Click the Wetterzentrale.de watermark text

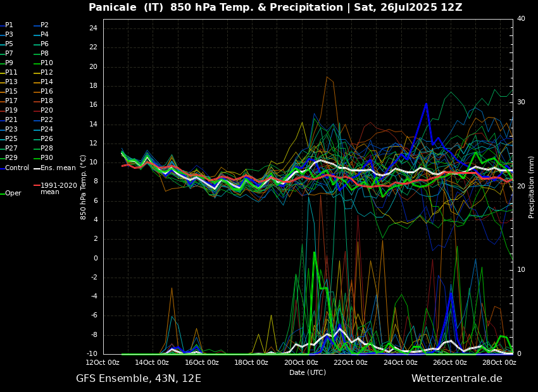(456, 379)
